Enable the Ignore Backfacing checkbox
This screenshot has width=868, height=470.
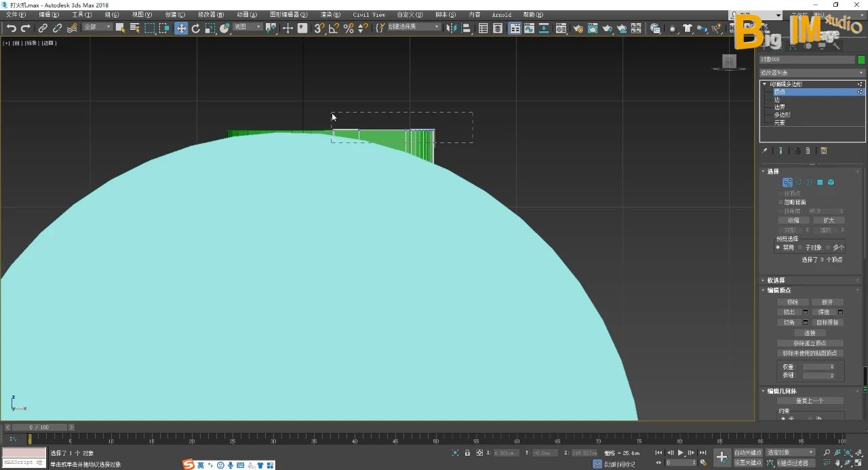tap(780, 202)
